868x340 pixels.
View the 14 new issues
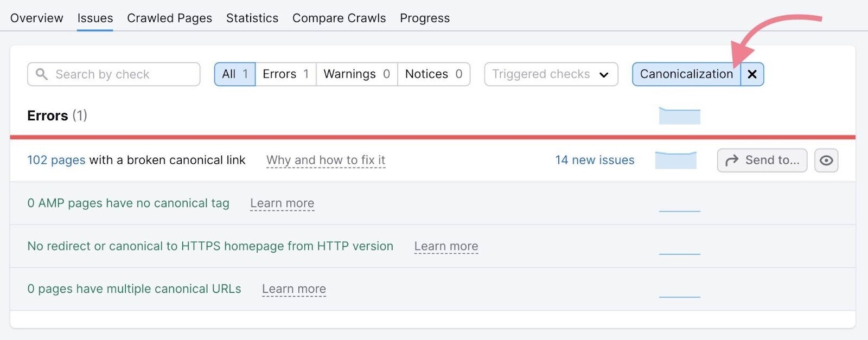595,161
